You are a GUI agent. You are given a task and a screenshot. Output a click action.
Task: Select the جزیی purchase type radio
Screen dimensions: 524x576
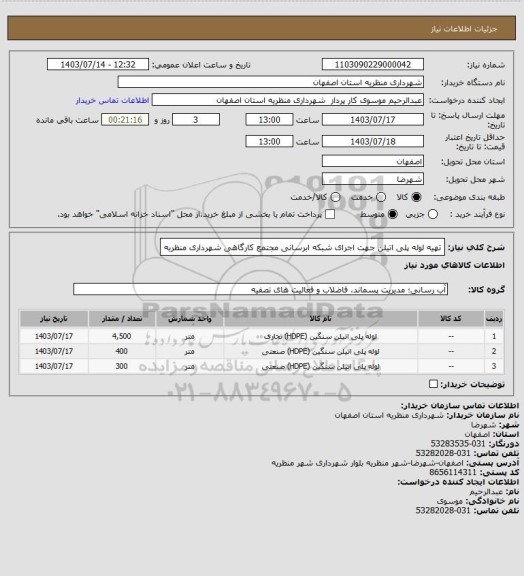[433, 214]
